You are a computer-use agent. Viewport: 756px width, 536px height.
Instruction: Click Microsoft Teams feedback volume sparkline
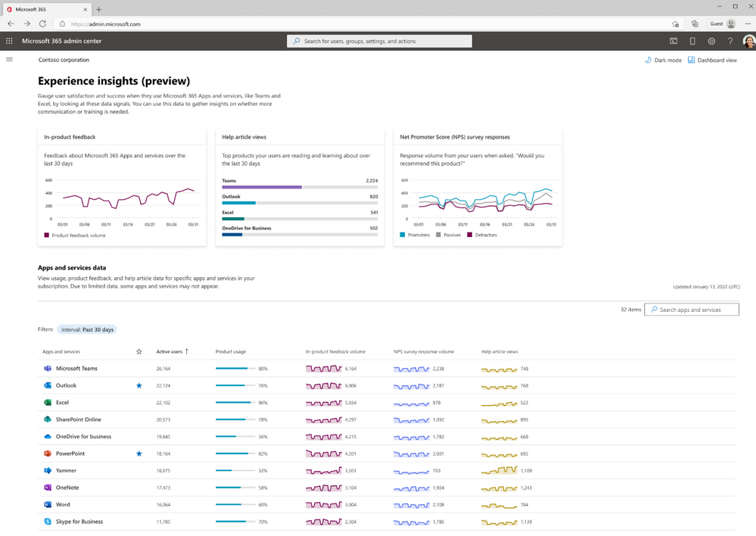pyautogui.click(x=324, y=369)
